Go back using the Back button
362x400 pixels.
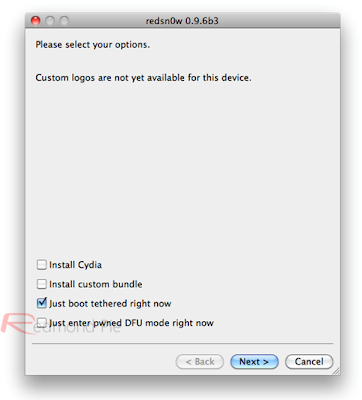point(200,362)
